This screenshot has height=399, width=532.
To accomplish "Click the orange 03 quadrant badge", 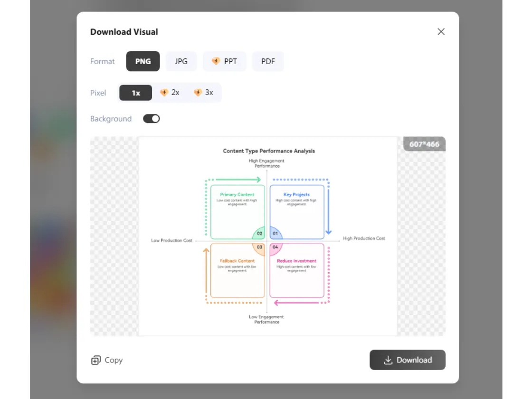I will [259, 247].
